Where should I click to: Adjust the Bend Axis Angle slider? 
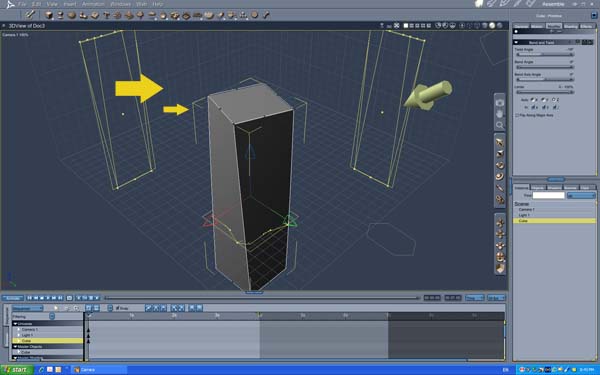tap(544, 80)
